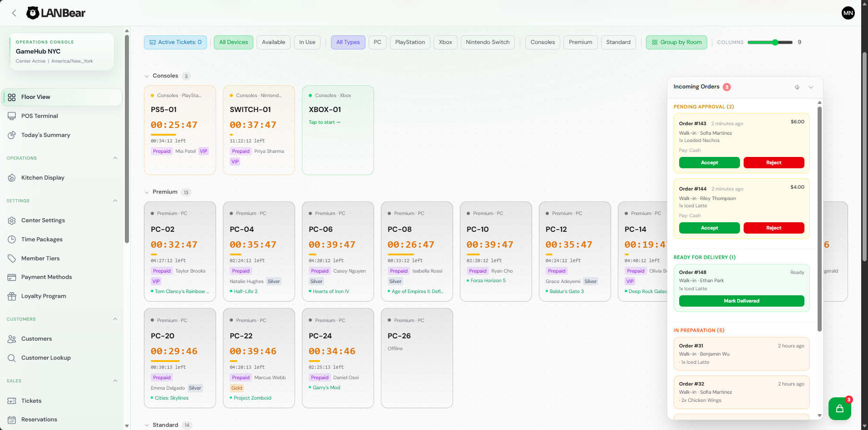Collapse the Premium room group
The width and height of the screenshot is (868, 430).
coord(147,192)
